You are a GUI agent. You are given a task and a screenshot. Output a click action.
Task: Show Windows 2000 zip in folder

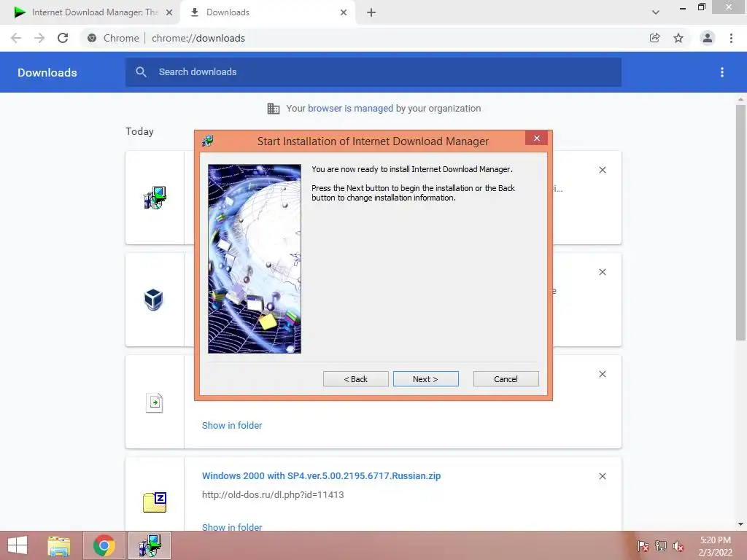tap(232, 526)
